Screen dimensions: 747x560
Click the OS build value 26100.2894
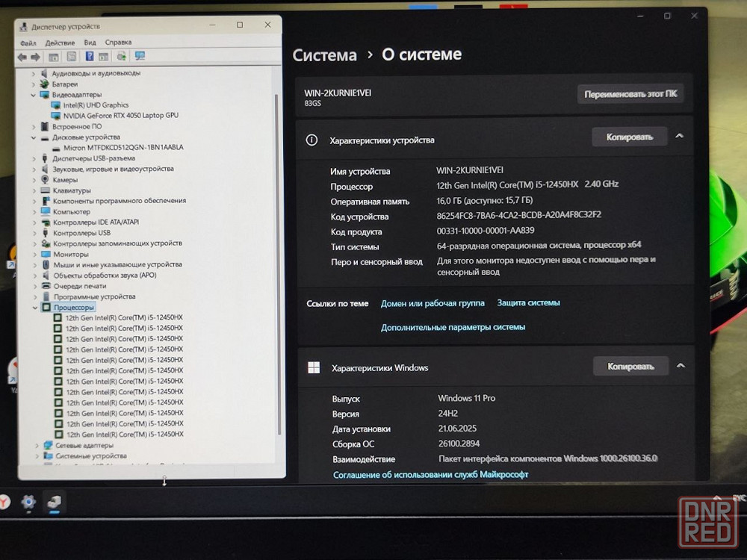coord(459,444)
